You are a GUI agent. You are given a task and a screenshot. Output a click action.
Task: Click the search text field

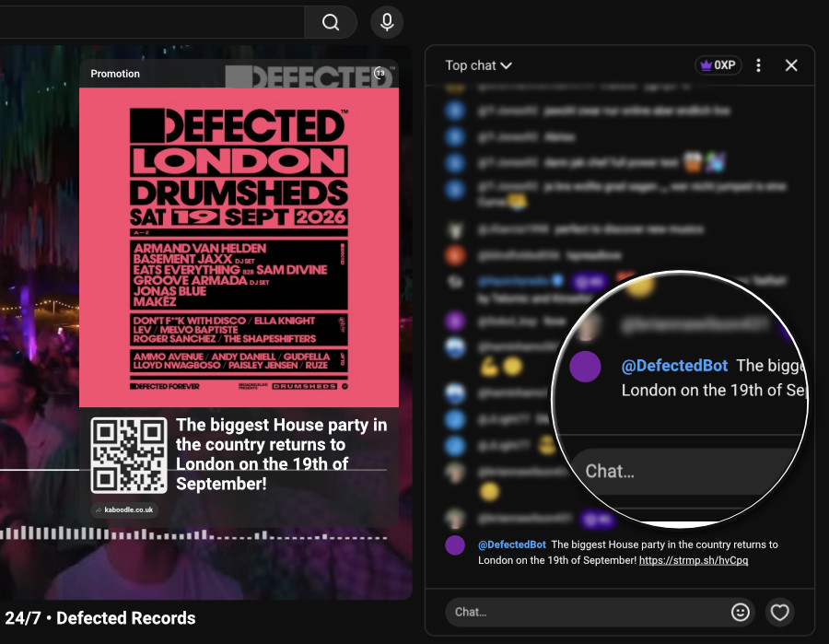pos(152,22)
